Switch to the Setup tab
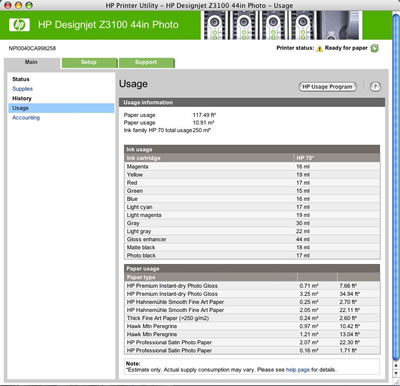400x386 pixels. coord(89,63)
